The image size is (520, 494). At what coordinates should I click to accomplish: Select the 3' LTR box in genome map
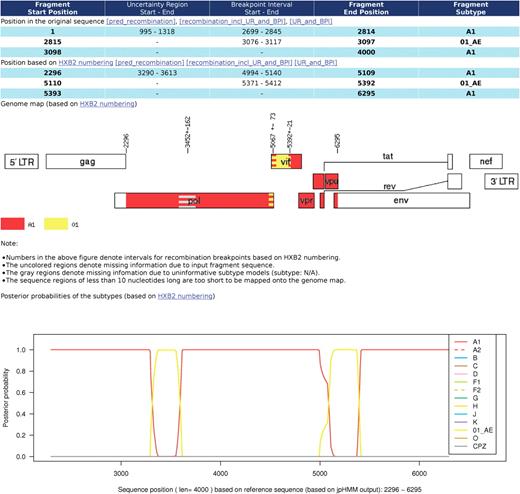[x=502, y=182]
